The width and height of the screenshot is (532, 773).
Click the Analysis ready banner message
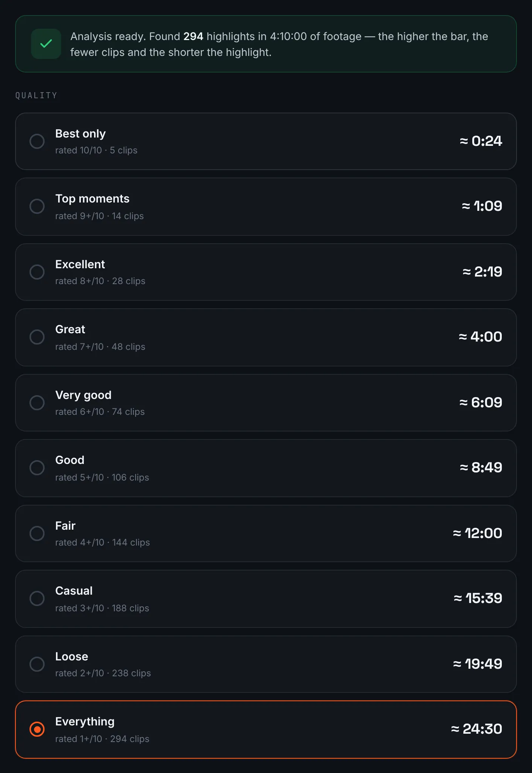coord(279,44)
